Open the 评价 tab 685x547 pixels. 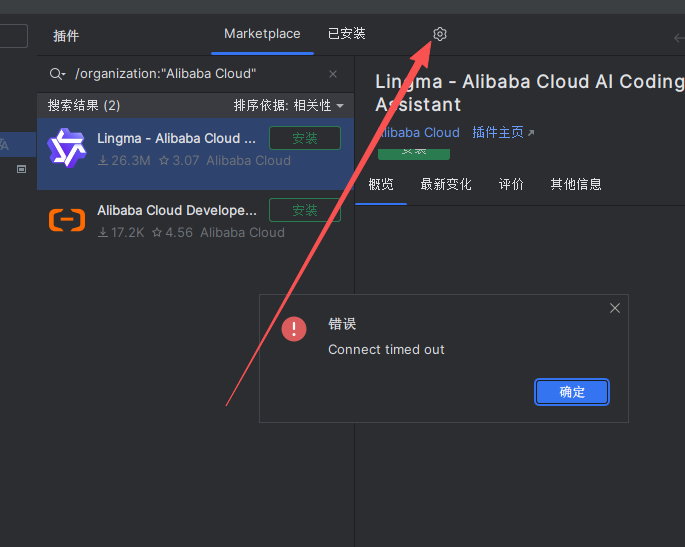pos(511,184)
